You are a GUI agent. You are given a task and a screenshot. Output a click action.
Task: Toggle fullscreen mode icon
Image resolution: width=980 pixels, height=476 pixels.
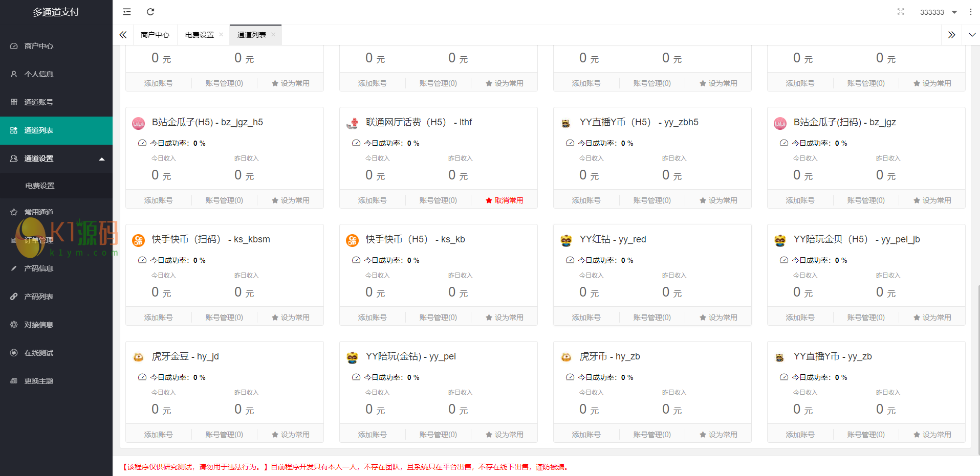click(x=901, y=12)
